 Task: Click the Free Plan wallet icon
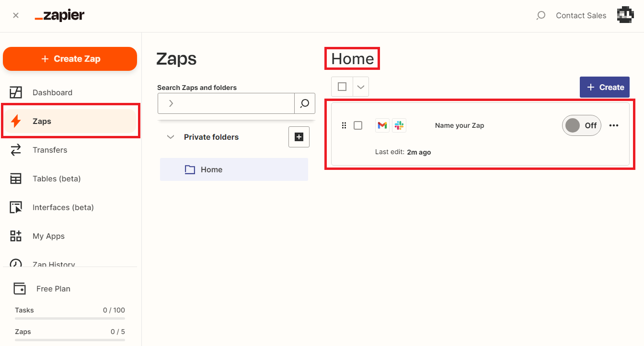pyautogui.click(x=20, y=289)
